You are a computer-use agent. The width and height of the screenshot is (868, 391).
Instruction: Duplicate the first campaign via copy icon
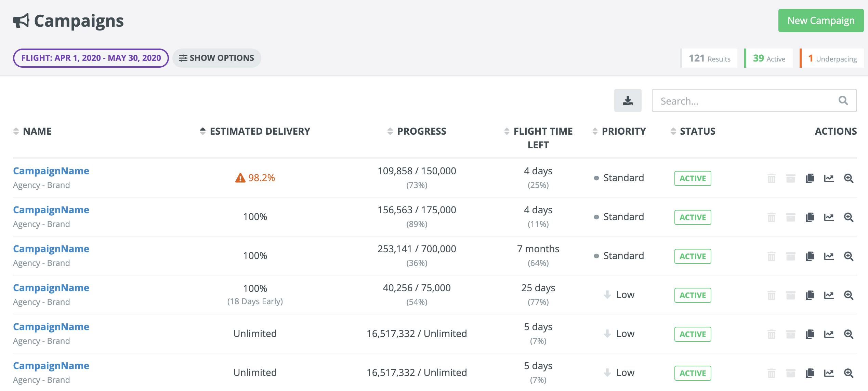[x=810, y=178]
